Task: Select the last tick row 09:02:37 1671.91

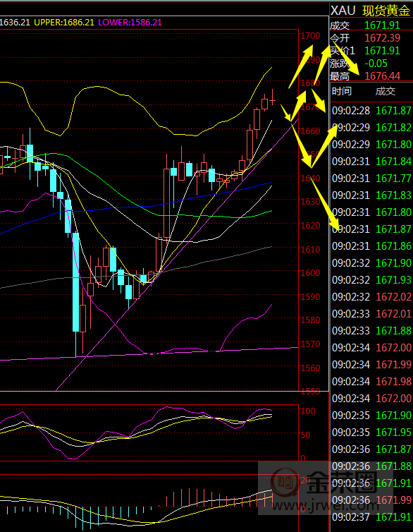Action: [x=371, y=516]
